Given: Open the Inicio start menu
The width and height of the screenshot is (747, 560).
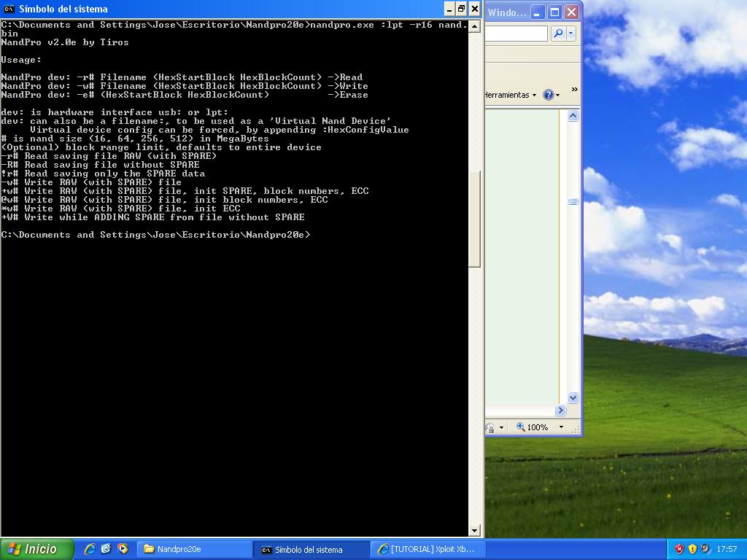Looking at the screenshot, I should point(36,549).
